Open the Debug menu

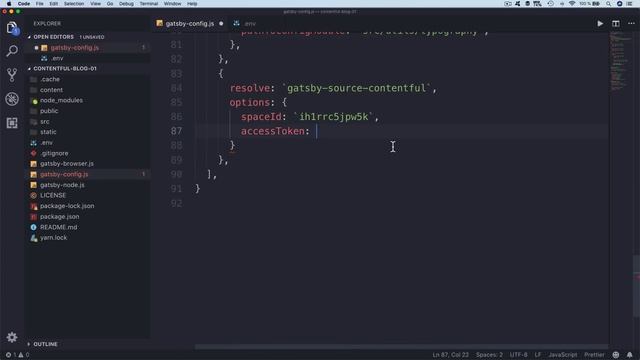click(126, 4)
